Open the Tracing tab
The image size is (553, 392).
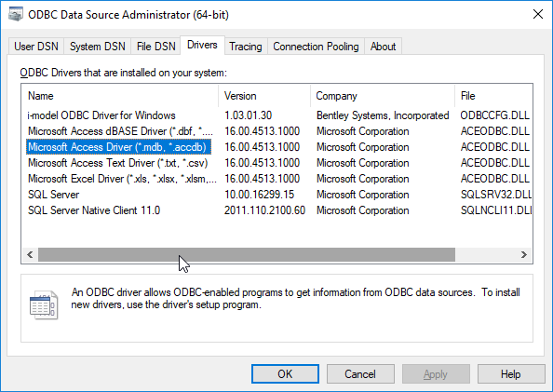[x=246, y=47]
